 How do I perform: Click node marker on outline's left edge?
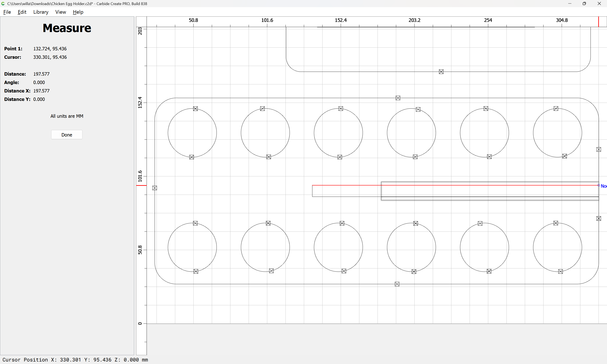coord(154,188)
